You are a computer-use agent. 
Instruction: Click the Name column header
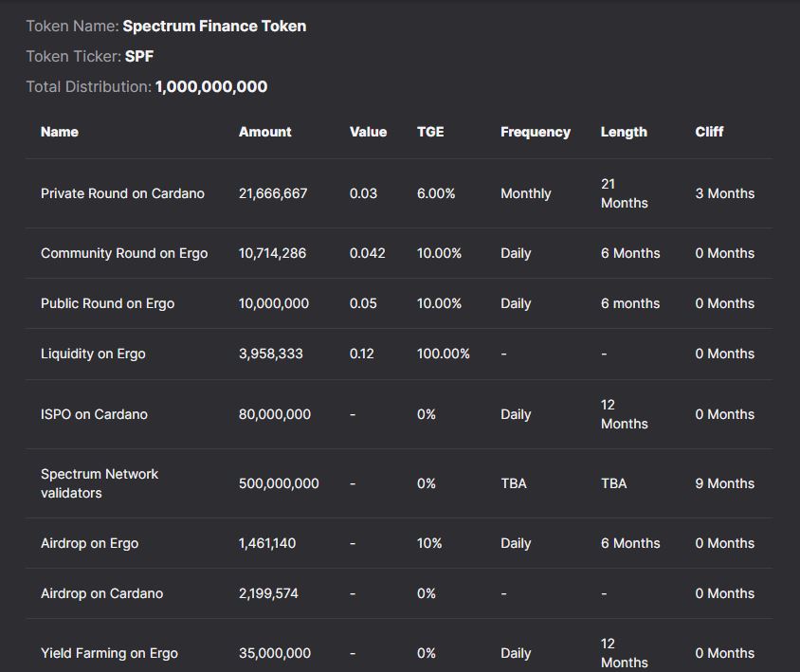[x=59, y=132]
